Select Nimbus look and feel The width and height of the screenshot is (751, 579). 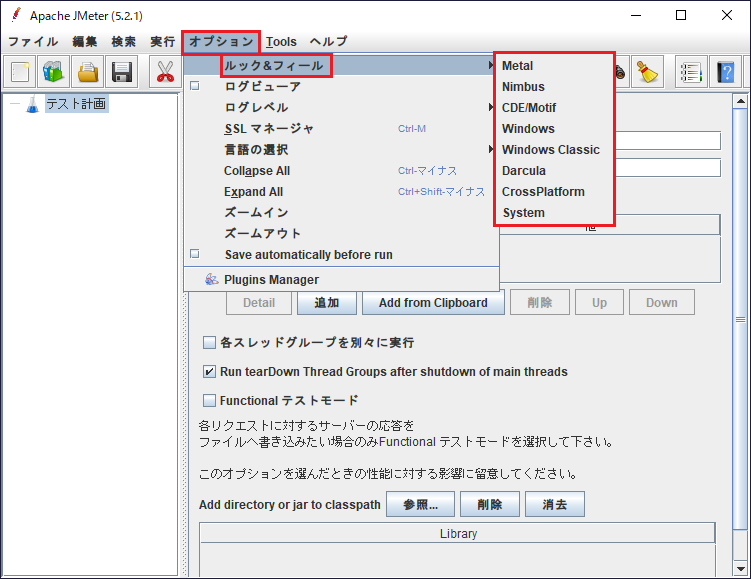[x=554, y=87]
